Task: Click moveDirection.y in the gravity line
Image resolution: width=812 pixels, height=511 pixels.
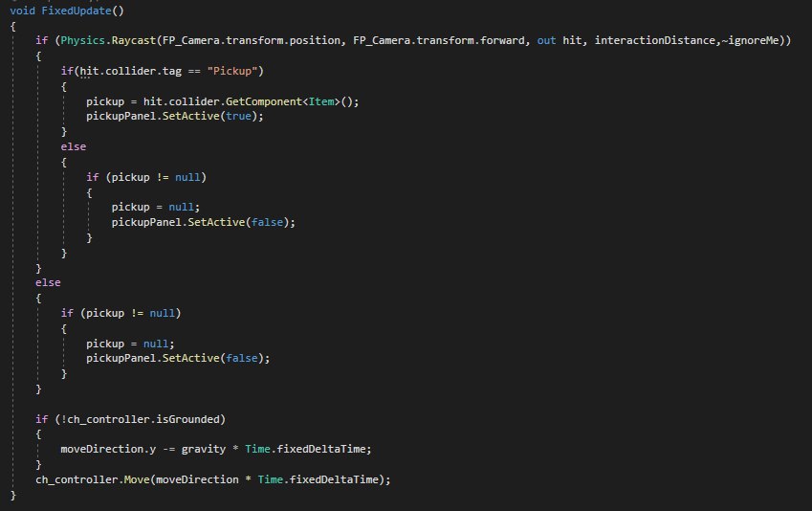Action: (108, 449)
